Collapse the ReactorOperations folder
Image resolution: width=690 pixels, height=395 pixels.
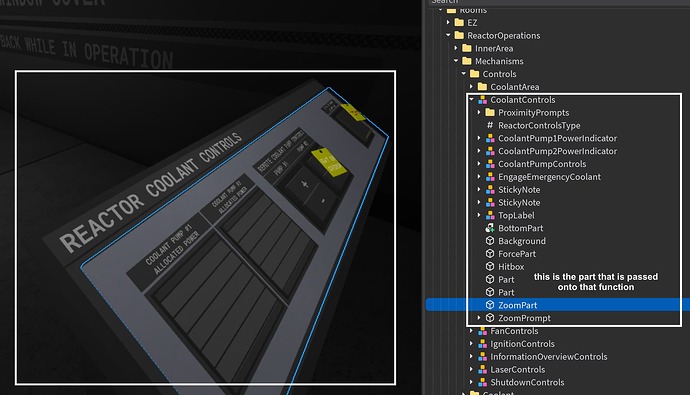448,35
